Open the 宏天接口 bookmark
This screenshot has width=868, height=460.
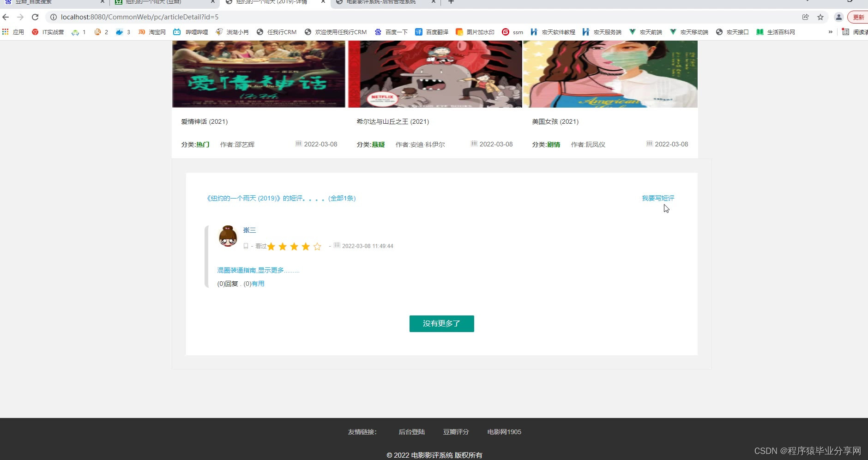click(732, 32)
